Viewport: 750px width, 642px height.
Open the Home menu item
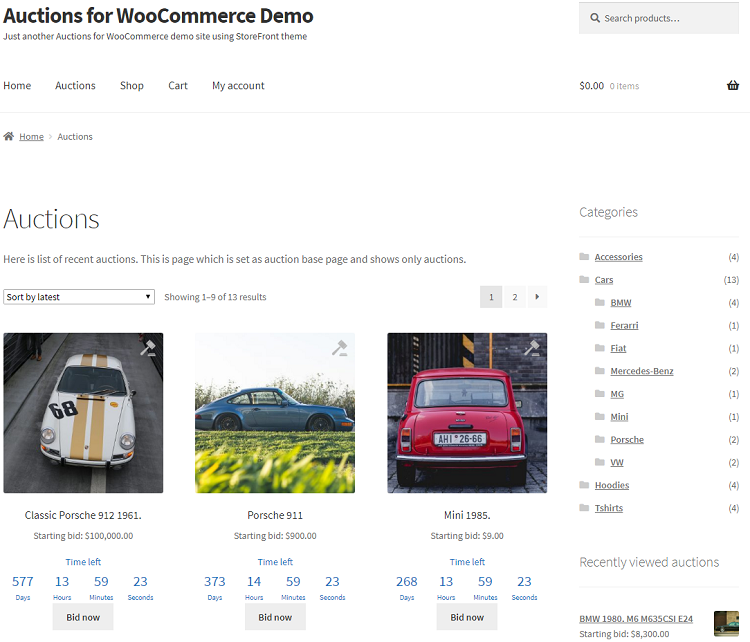click(17, 86)
